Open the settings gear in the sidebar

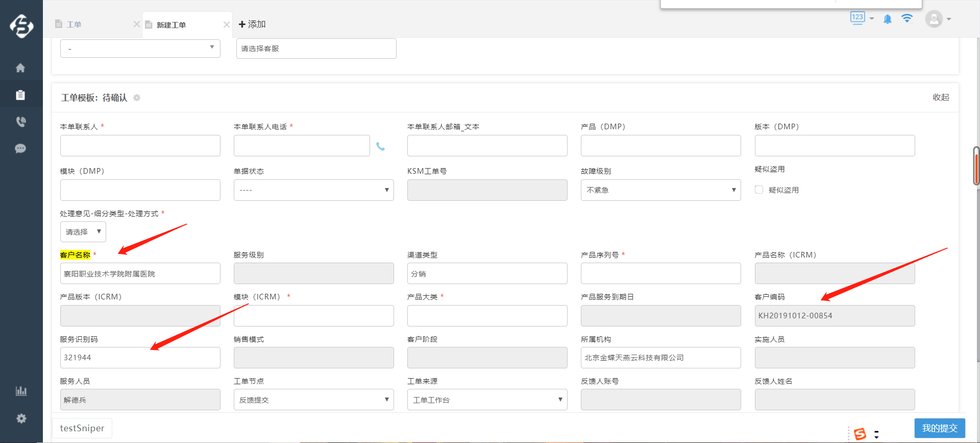(21, 418)
